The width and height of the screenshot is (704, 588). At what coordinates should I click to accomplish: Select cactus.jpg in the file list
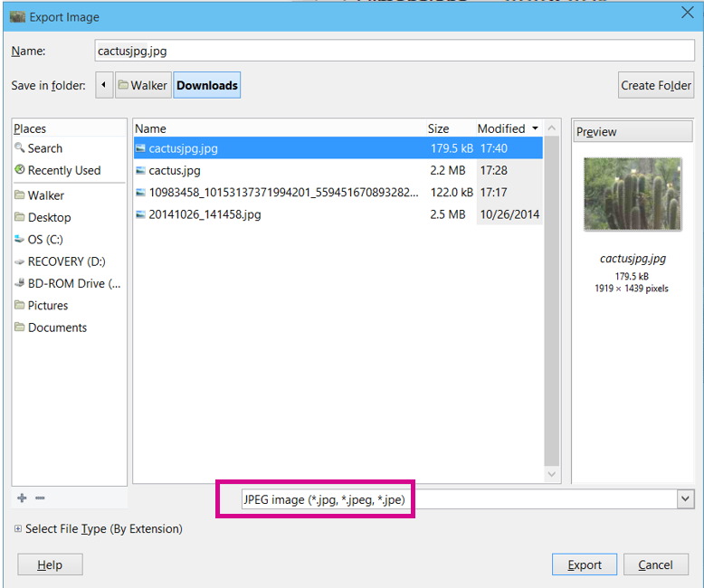175,170
